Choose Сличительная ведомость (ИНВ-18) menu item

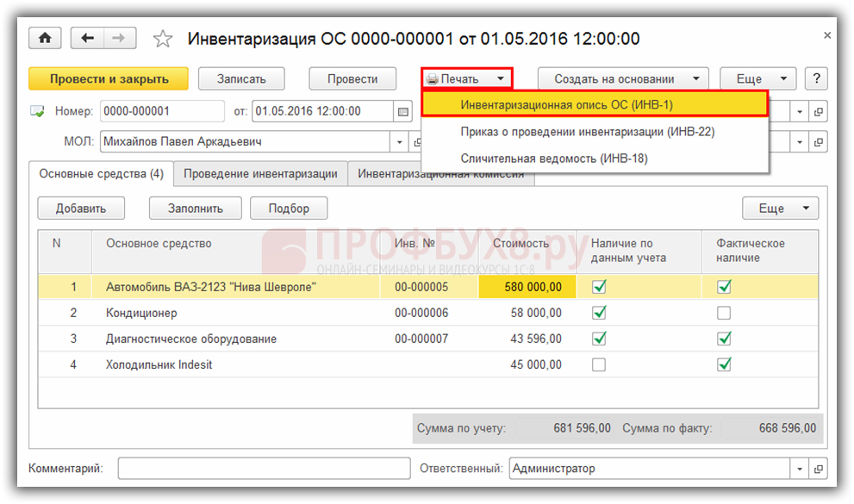[554, 159]
